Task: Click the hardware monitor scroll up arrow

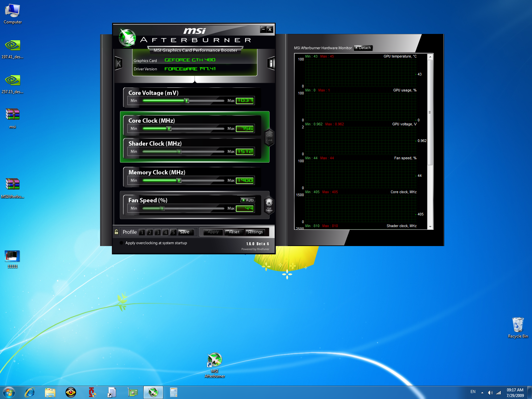Action: pyautogui.click(x=430, y=57)
